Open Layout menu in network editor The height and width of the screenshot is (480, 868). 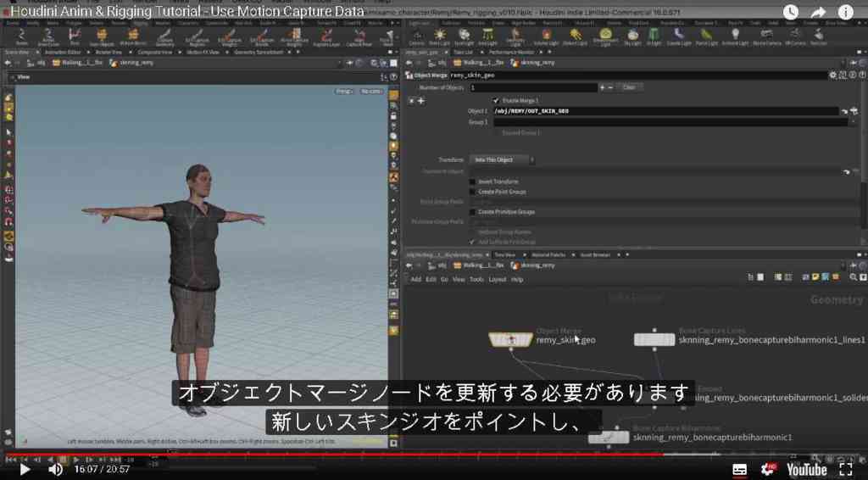[x=497, y=280]
